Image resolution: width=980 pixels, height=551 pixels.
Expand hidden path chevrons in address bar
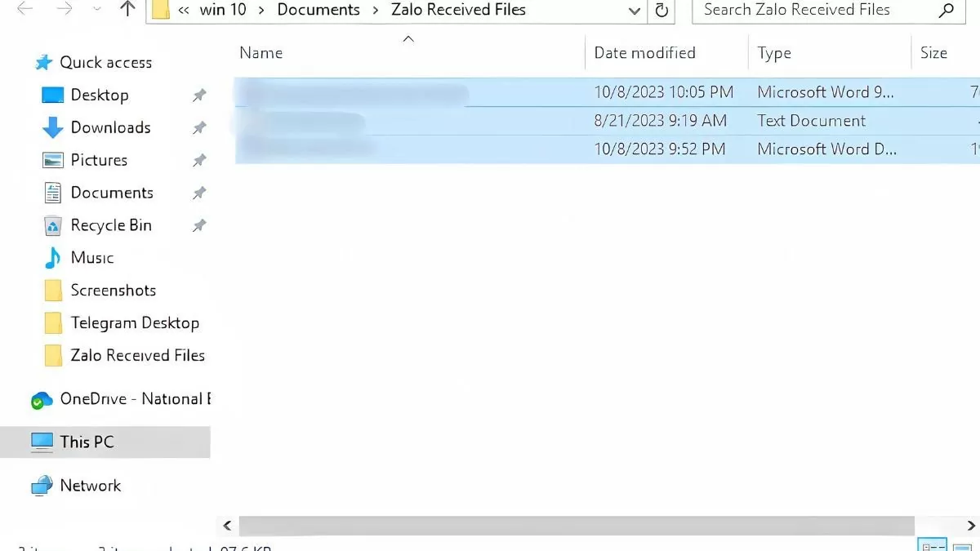(184, 11)
